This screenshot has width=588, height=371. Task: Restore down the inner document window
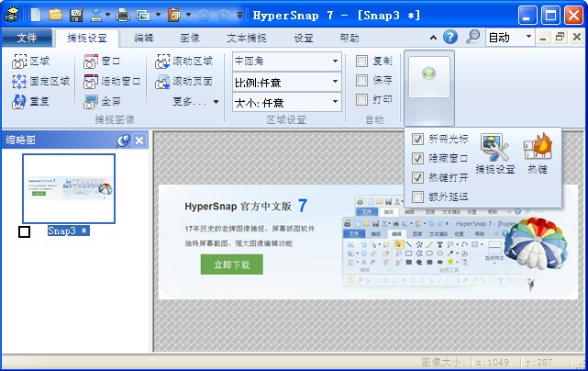click(x=560, y=37)
